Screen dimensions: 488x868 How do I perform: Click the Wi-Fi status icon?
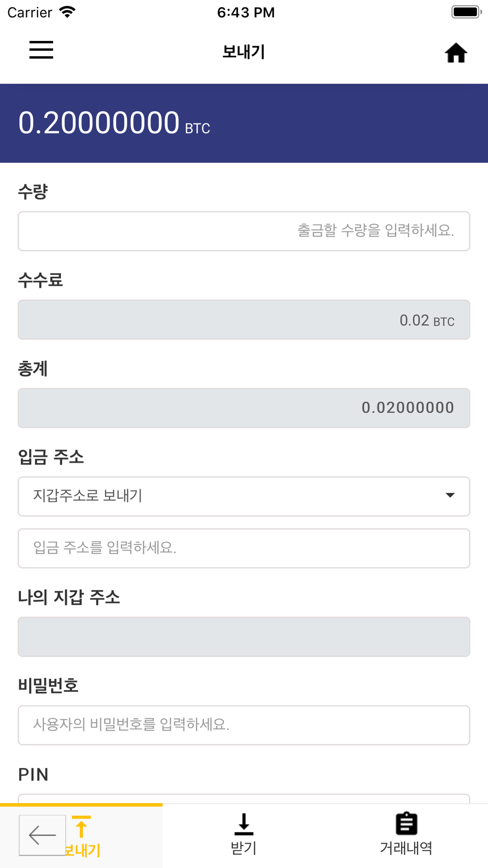click(x=67, y=12)
